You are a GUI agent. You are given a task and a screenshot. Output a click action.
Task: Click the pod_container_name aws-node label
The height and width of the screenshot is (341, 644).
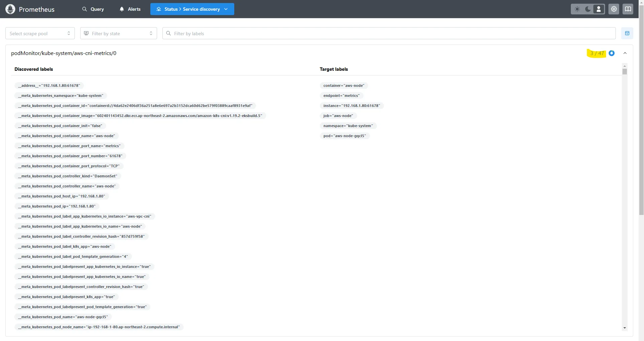[66, 136]
